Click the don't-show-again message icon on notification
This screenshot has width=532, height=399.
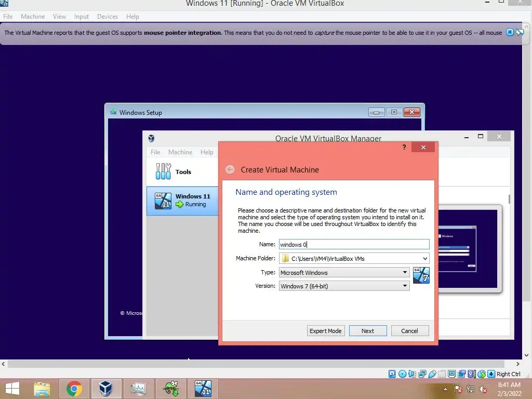click(520, 32)
